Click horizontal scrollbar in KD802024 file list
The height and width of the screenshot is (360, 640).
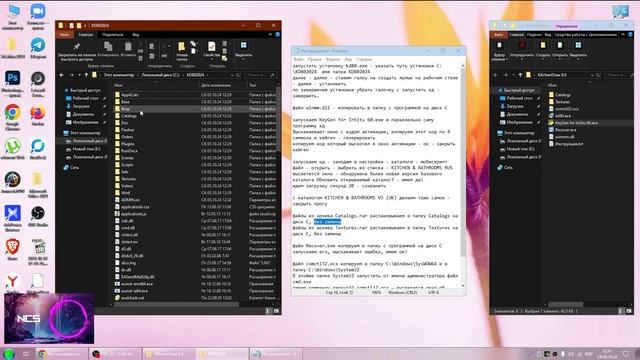pyautogui.click(x=175, y=304)
